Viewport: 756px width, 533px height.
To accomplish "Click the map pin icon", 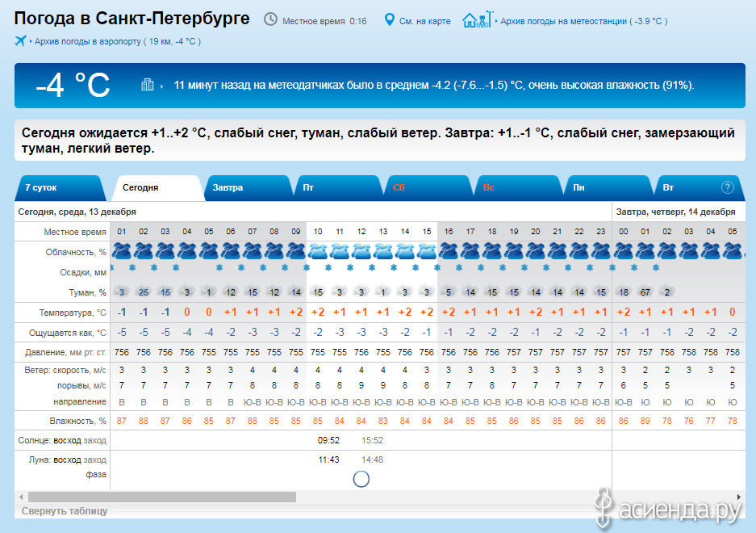I will 389,20.
